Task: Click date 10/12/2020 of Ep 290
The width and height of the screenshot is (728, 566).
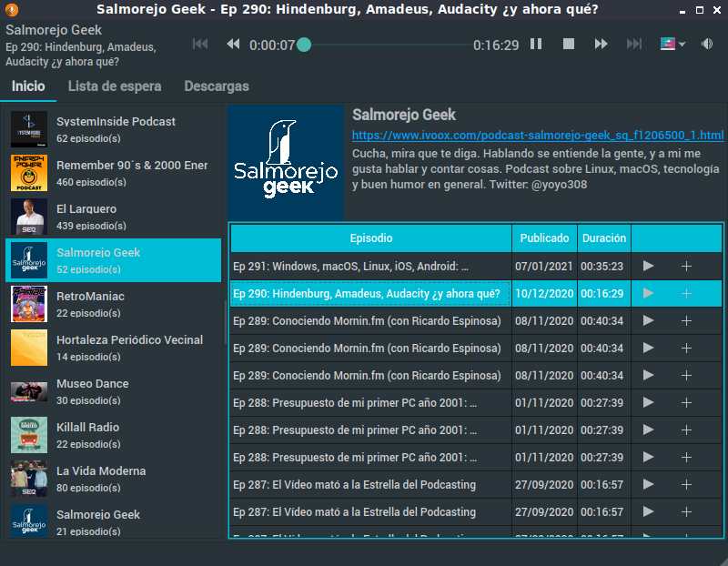Action: [x=544, y=293]
